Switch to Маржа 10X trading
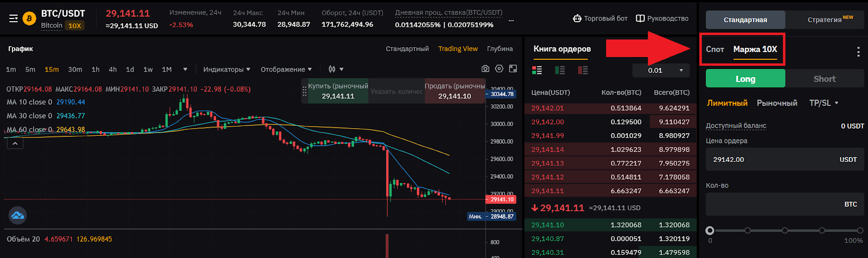This screenshot has height=258, width=868. pos(755,49)
